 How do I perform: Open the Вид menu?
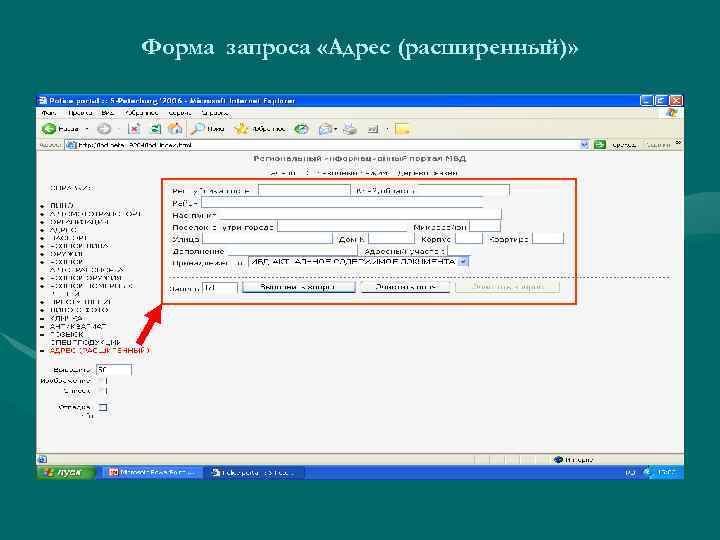coord(107,113)
